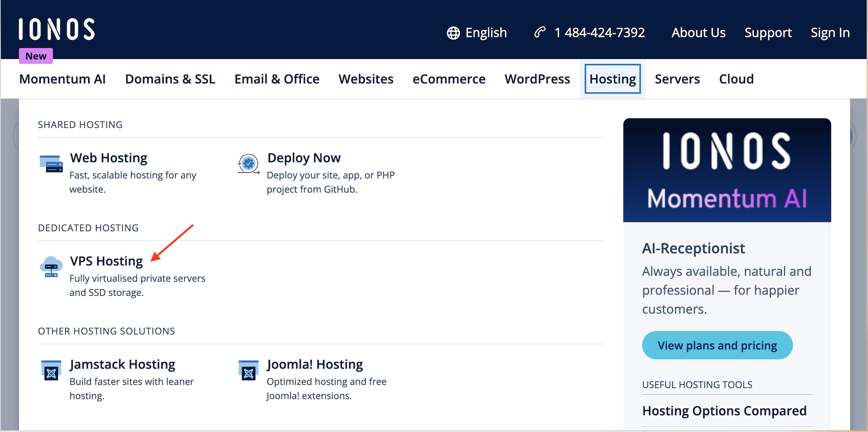
Task: Open the Domains & SSL menu
Action: 170,79
